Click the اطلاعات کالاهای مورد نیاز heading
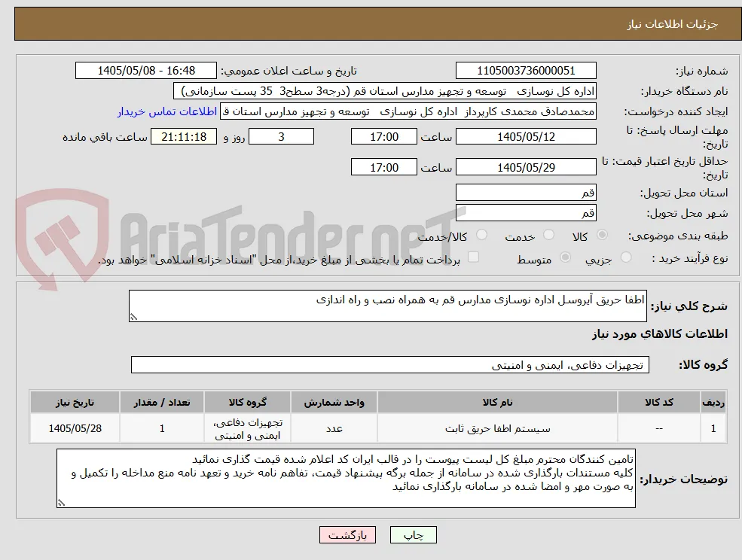This screenshot has height=560, width=742. pos(660,334)
